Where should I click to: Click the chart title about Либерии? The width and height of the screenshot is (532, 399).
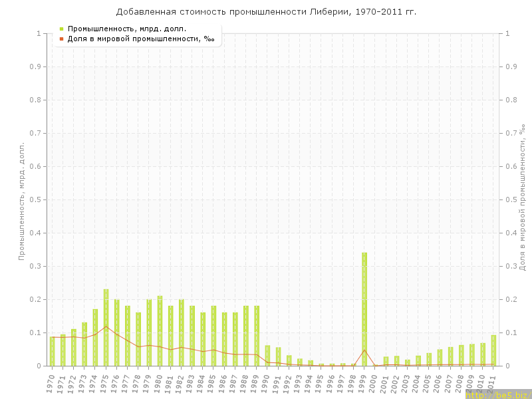pos(266,11)
